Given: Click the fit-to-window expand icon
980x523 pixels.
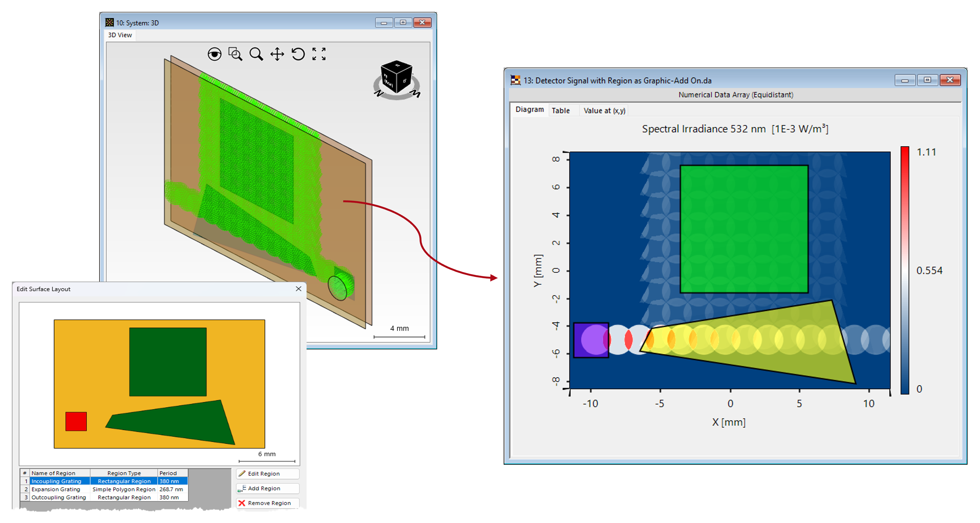Looking at the screenshot, I should (319, 54).
